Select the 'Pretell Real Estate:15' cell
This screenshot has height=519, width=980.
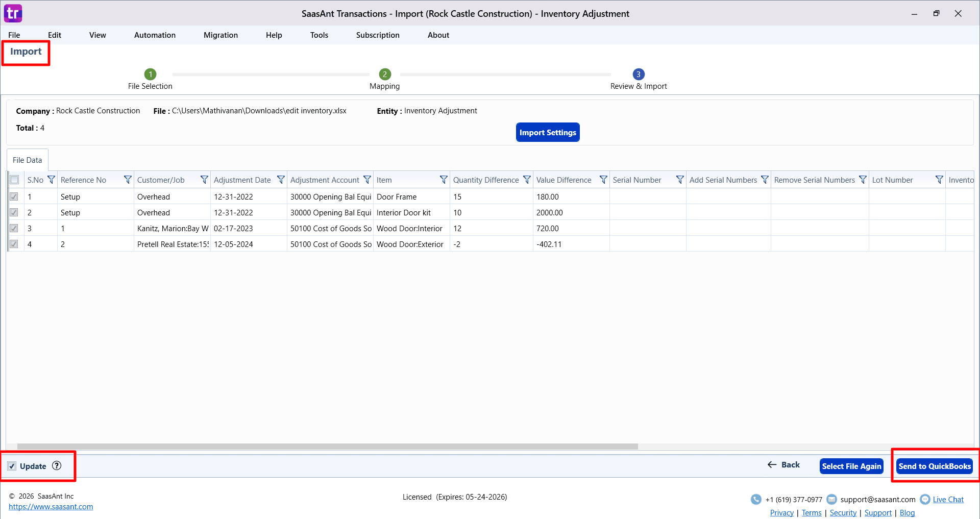tap(172, 244)
